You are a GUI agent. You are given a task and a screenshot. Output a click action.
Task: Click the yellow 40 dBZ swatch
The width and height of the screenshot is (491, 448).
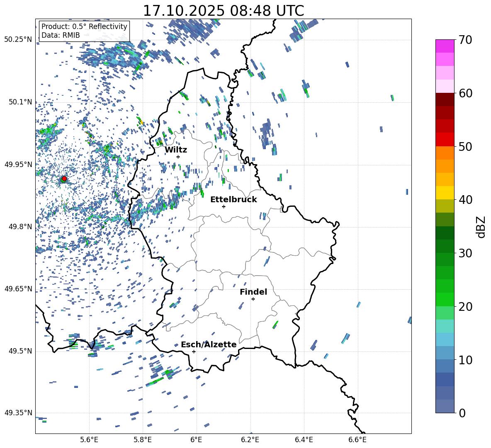[445, 193]
